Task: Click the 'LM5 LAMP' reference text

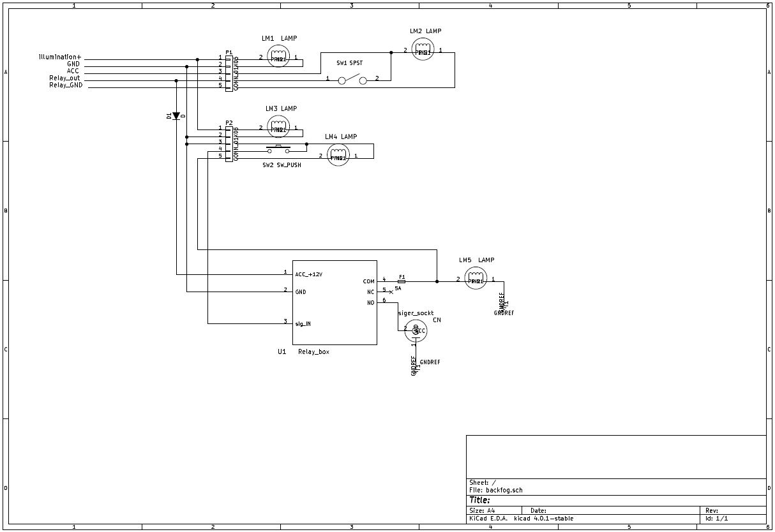Action: [476, 260]
